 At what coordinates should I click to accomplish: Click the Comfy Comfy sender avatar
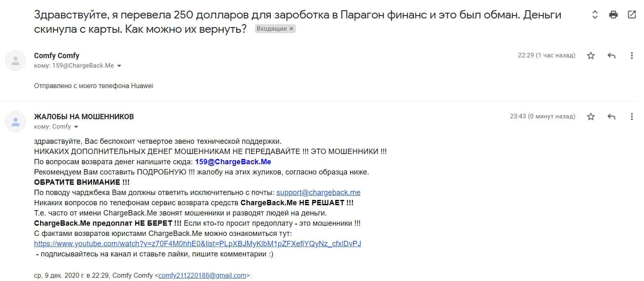[16, 61]
